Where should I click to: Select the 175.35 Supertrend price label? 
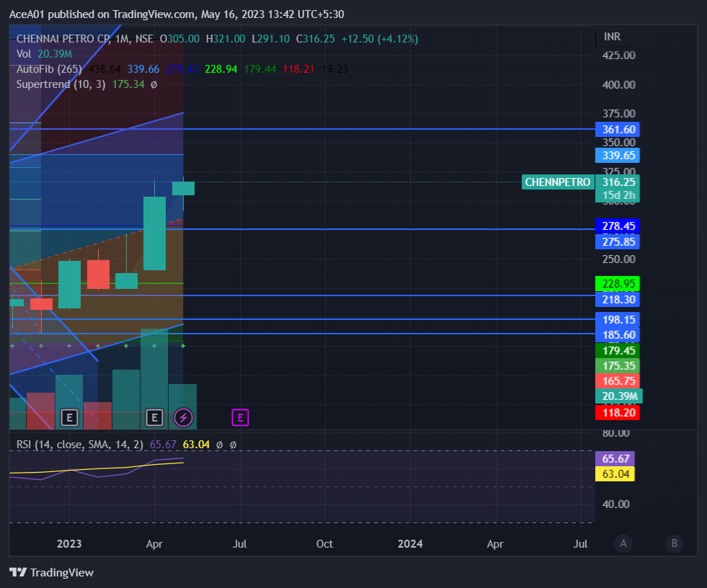(x=617, y=365)
